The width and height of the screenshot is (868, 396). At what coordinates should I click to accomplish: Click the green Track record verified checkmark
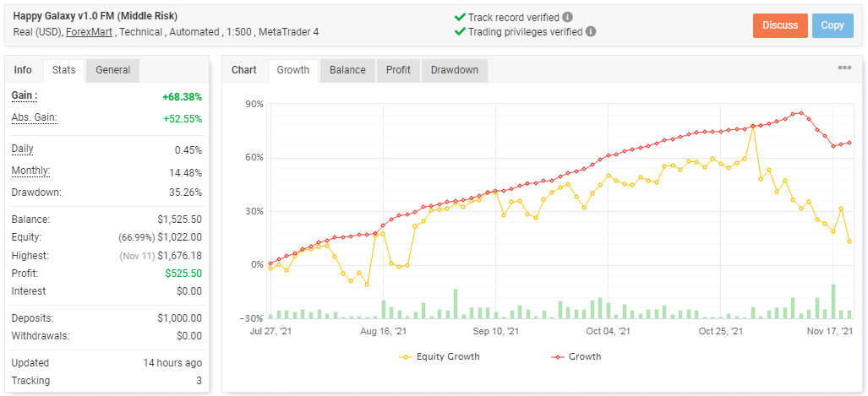click(x=460, y=17)
